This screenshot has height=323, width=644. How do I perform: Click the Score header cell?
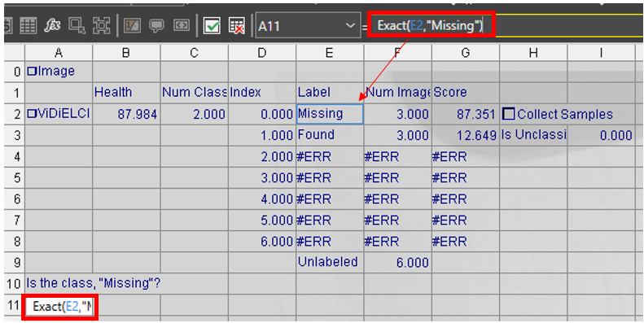click(x=466, y=94)
